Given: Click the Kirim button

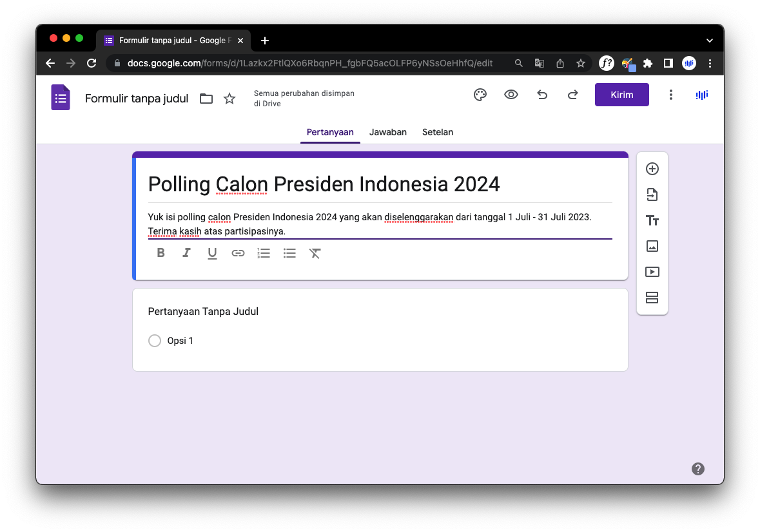Looking at the screenshot, I should pyautogui.click(x=621, y=95).
